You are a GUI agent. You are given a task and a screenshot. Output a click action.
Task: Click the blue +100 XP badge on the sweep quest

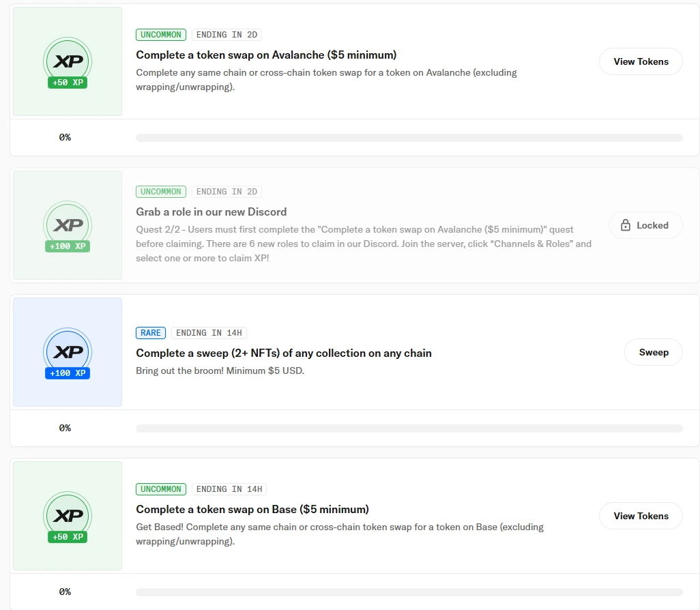(68, 373)
